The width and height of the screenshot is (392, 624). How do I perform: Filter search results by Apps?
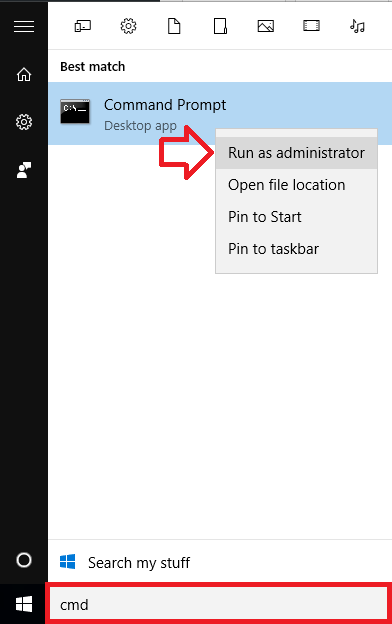(83, 26)
